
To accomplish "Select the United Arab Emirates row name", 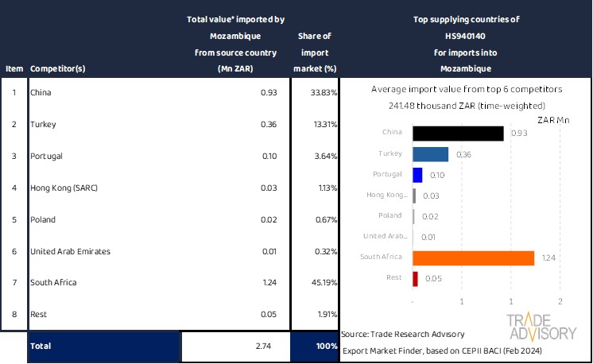I will pos(70,251).
